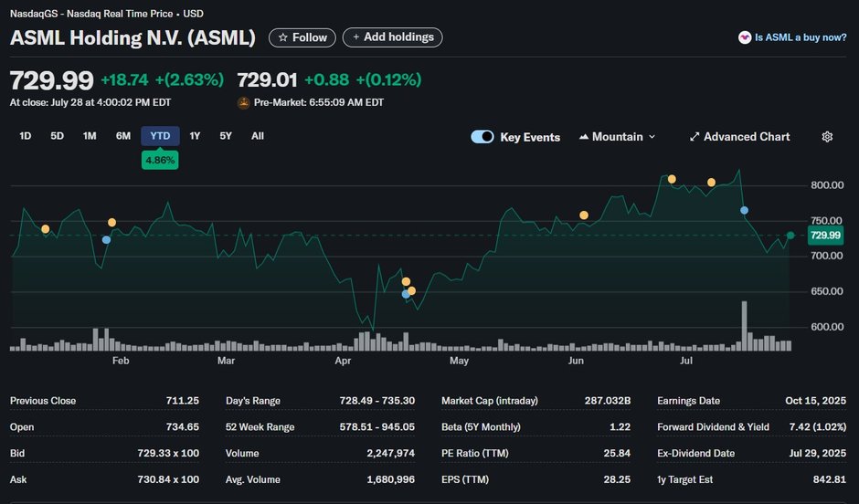The height and width of the screenshot is (504, 859).
Task: Click the 729.99 price tag on the axis
Action: point(825,236)
